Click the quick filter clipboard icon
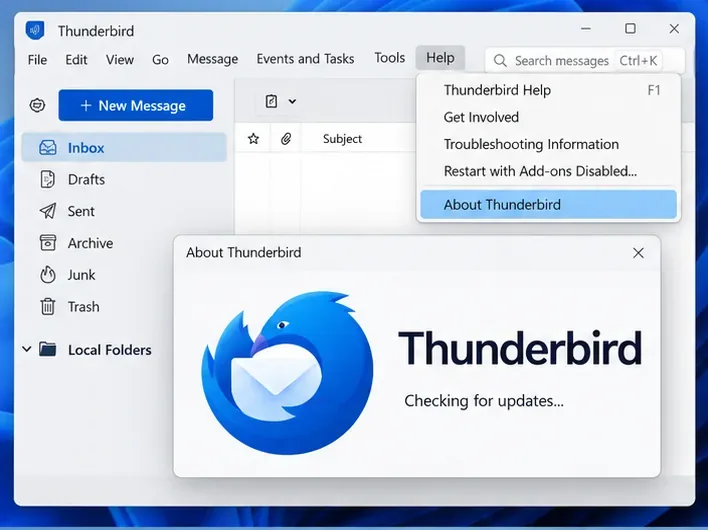Screen dimensions: 708x530 point(271,101)
